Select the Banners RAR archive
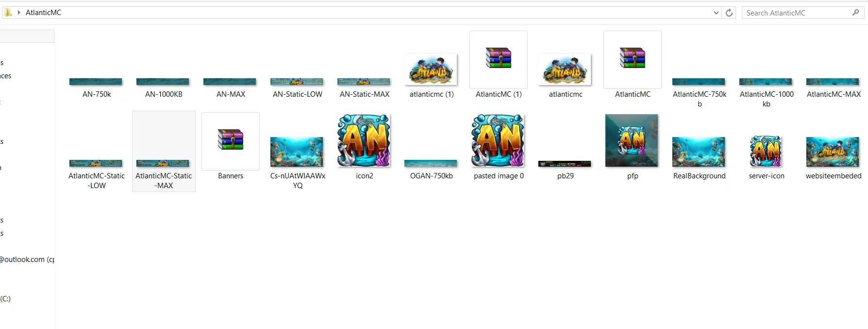Viewport: 868px width, 329px height. [231, 141]
